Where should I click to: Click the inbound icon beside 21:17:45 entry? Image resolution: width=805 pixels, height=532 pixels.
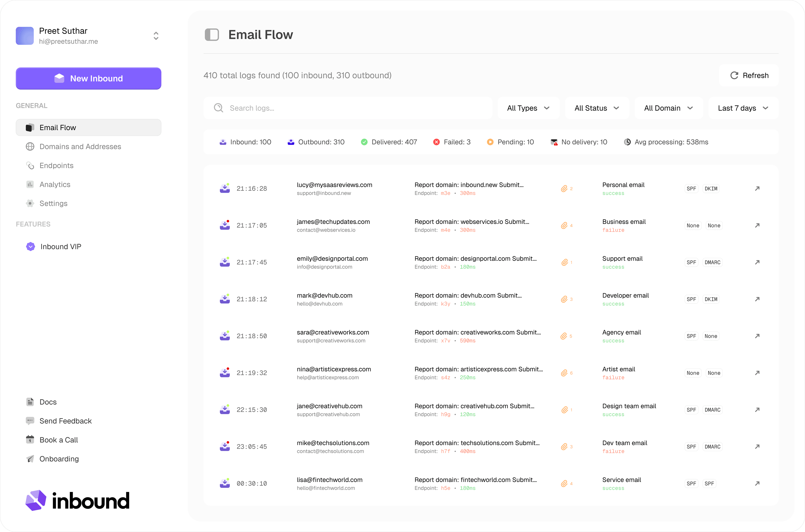tap(225, 262)
